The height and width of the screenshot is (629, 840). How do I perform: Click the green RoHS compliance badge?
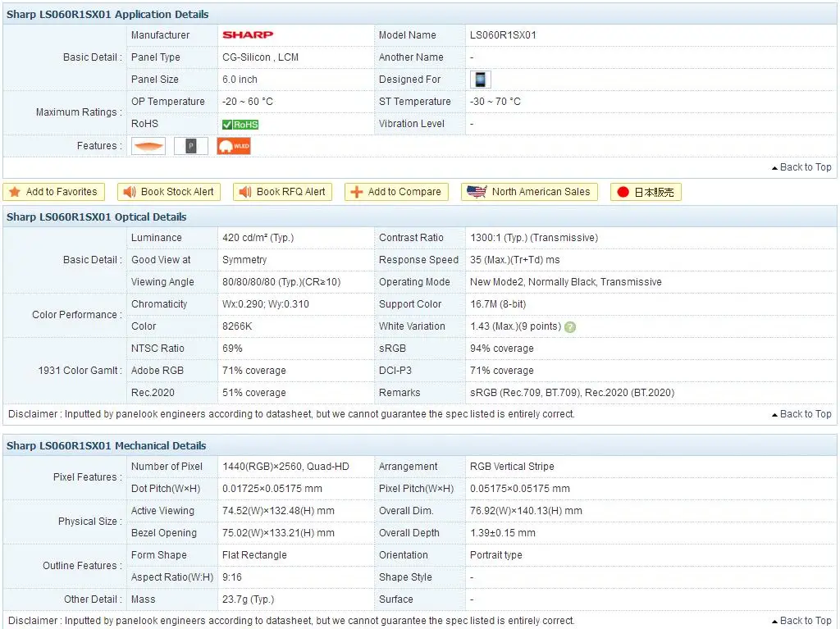(240, 125)
